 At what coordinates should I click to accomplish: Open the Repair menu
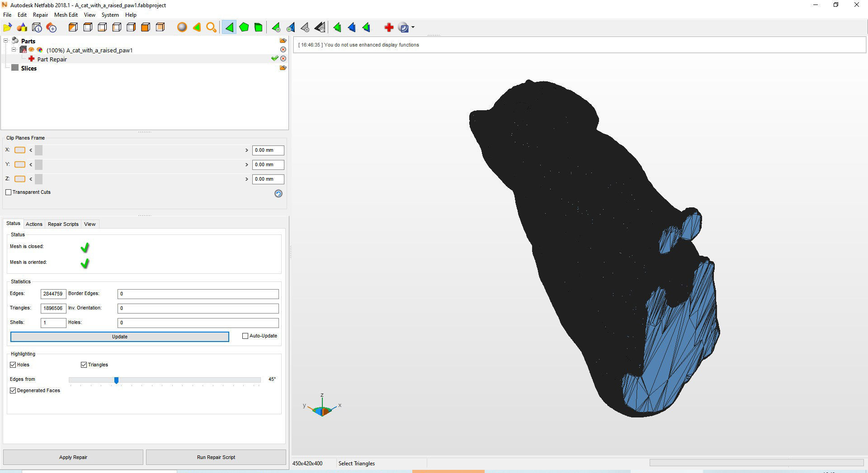click(x=40, y=15)
